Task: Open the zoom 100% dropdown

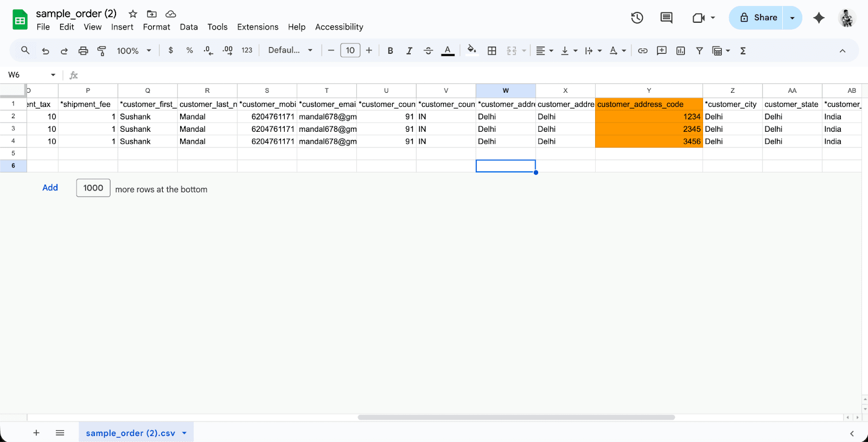Action: click(x=133, y=51)
